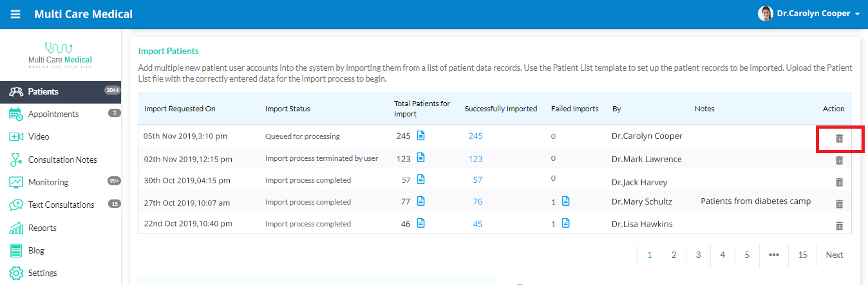Select Text Consultations menu item
868x285 pixels.
(x=61, y=205)
